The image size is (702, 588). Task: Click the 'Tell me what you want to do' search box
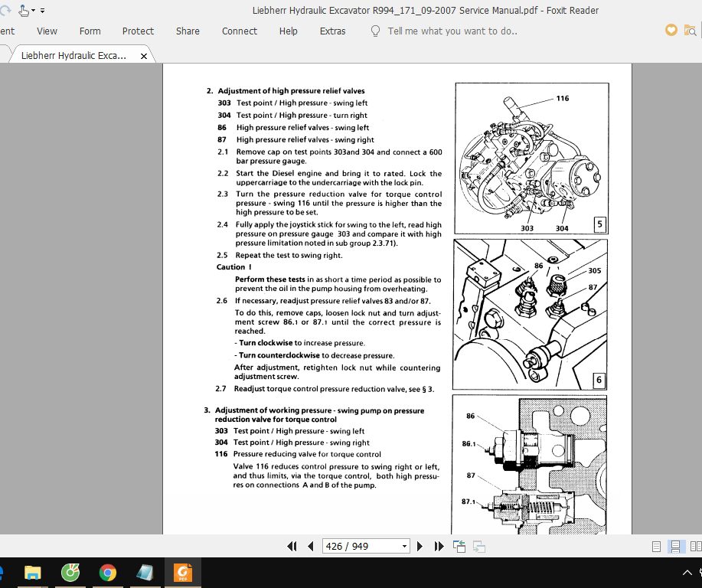coord(452,31)
